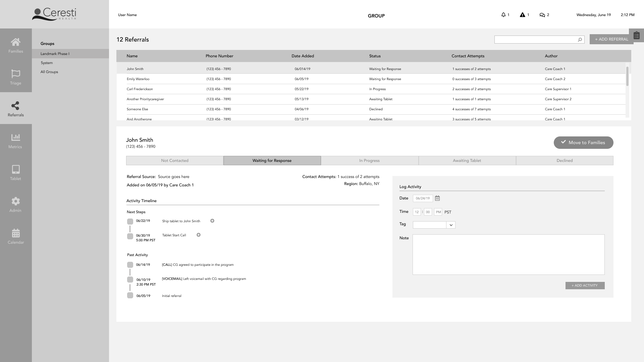Viewport: 644px width, 362px height.
Task: Check the Ship tablet to John Smith step
Action: coord(130,222)
